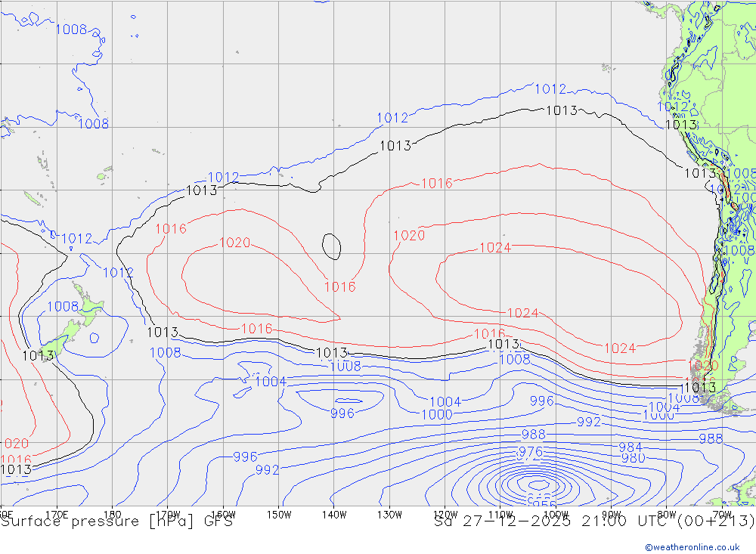Click the 120W longitude axis label
The image size is (756, 554).
point(445,515)
